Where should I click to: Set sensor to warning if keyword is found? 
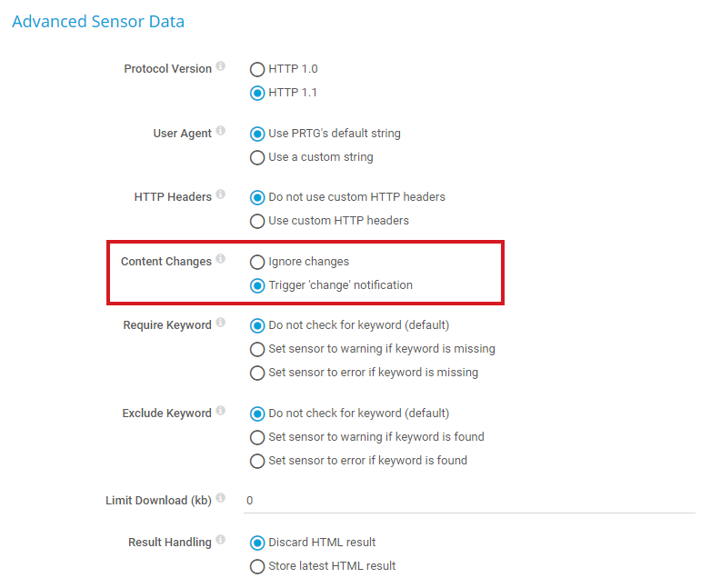tap(257, 437)
